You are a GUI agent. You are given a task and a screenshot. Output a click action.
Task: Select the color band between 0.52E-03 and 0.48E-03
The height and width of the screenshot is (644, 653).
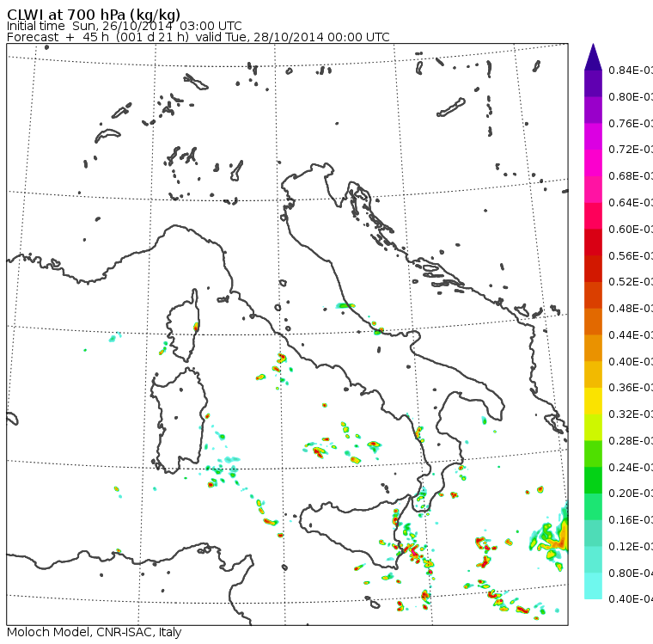pos(593,295)
